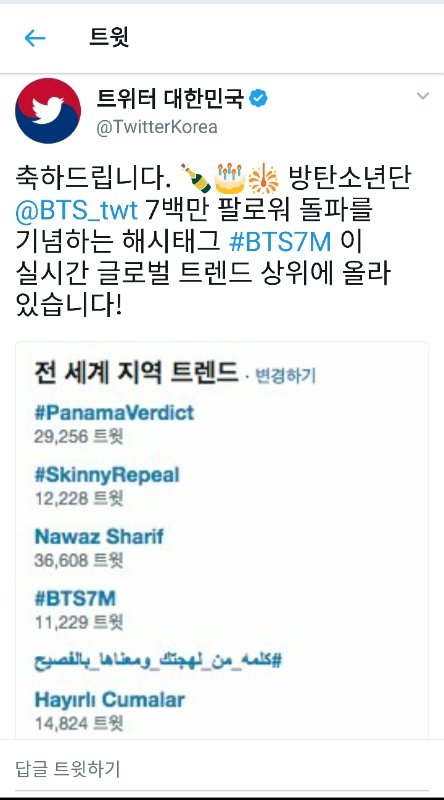Image resolution: width=444 pixels, height=800 pixels.
Task: Open the #PanamaVerdict trend
Action: (114, 412)
